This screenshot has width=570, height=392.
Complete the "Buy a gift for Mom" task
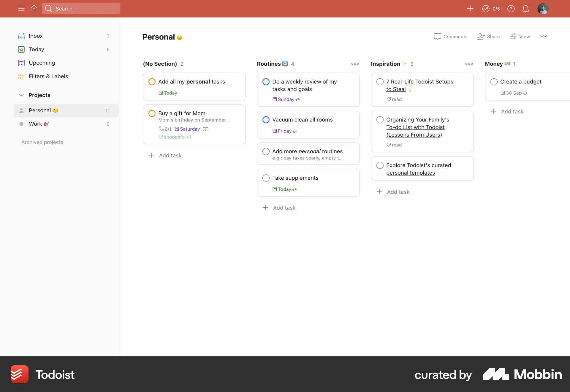(x=152, y=113)
